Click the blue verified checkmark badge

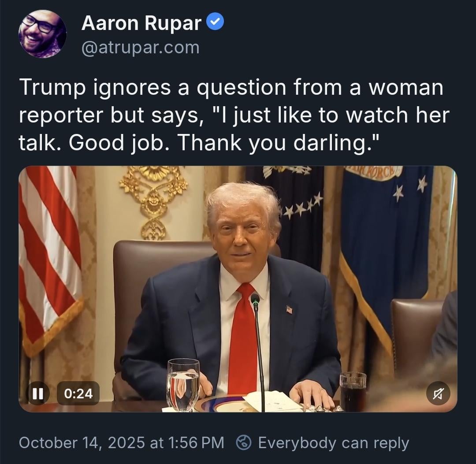[x=215, y=22]
